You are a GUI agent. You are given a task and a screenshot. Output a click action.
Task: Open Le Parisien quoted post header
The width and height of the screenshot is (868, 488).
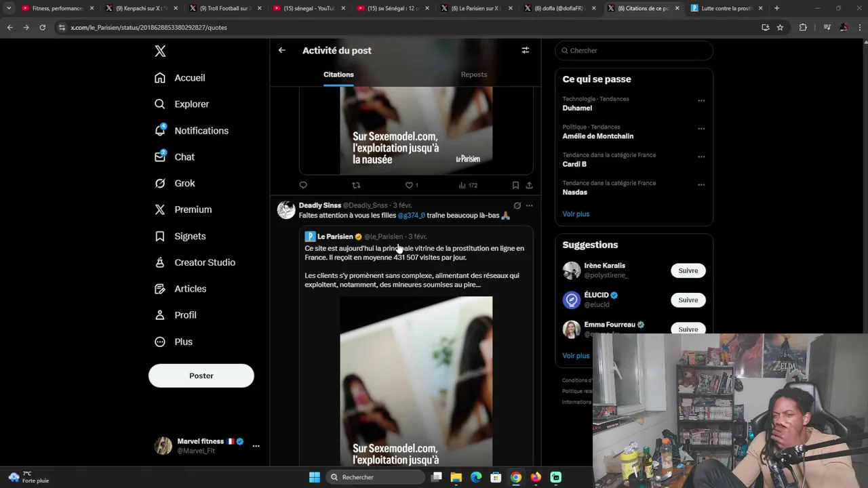coord(366,237)
